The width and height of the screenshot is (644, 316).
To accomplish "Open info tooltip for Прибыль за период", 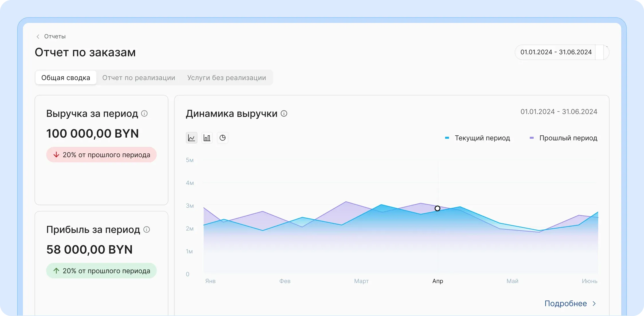I will 147,229.
